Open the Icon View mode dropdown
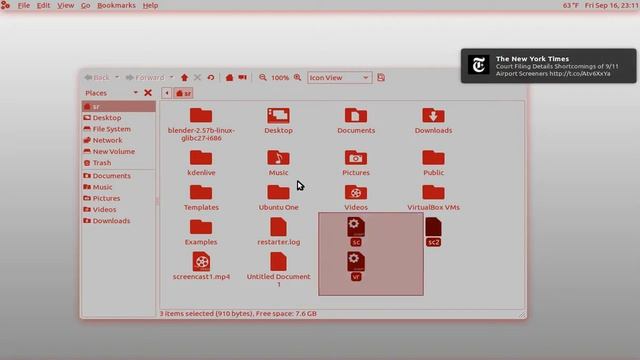640x360 pixels. (340, 78)
